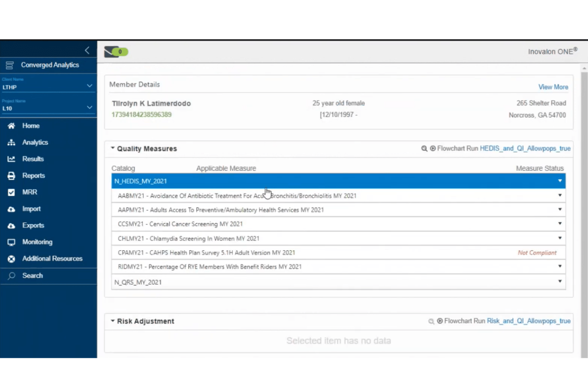Image resolution: width=588 pixels, height=392 pixels.
Task: Click the member name Tllrolyn K Latimerdodo
Action: 151,103
